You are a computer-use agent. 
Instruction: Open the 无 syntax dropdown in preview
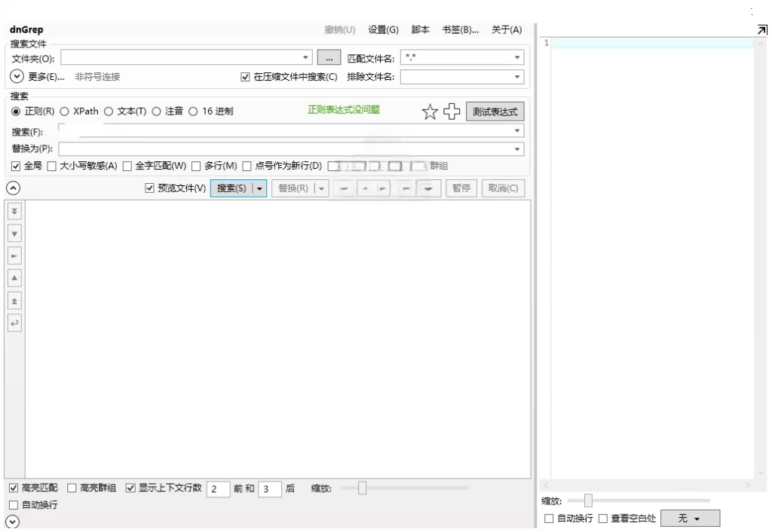pyautogui.click(x=689, y=518)
